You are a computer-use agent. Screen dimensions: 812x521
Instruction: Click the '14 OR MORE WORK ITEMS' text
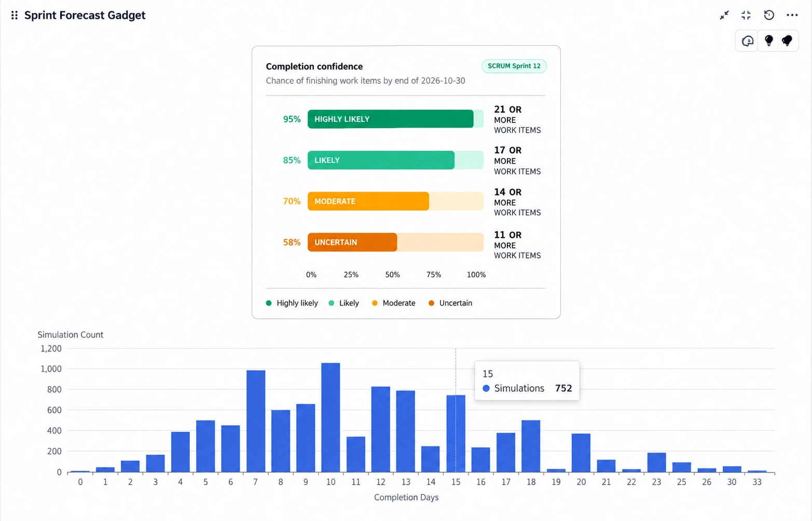[517, 202]
